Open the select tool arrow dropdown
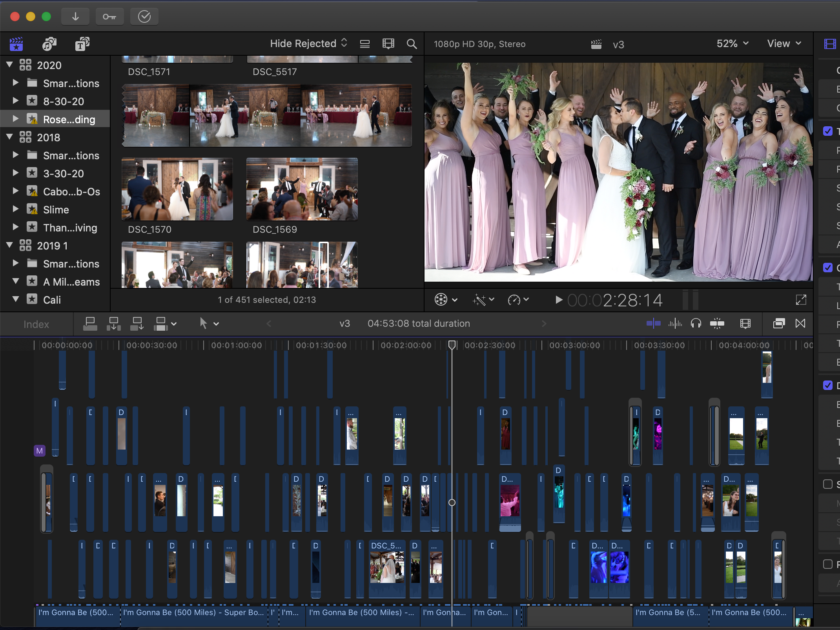 209,324
